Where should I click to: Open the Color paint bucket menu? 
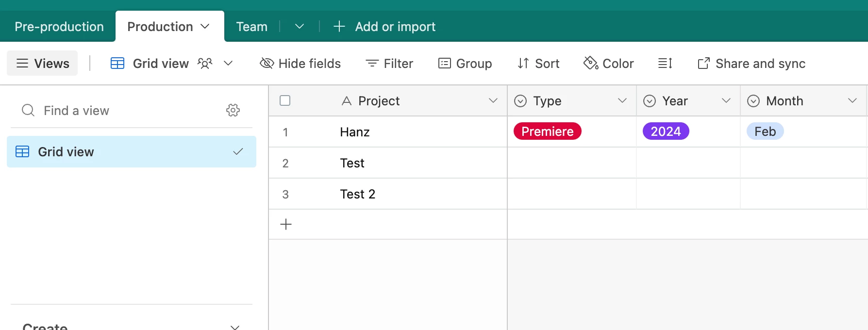609,64
